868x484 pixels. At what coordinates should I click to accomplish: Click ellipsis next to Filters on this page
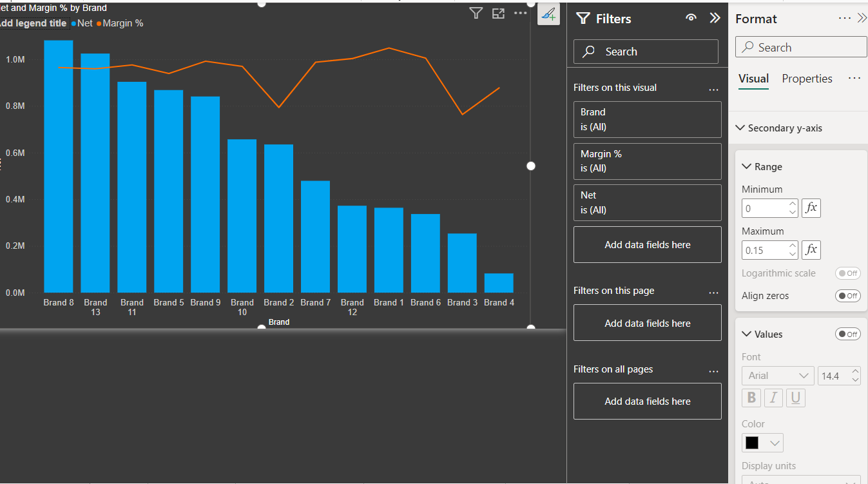tap(713, 293)
